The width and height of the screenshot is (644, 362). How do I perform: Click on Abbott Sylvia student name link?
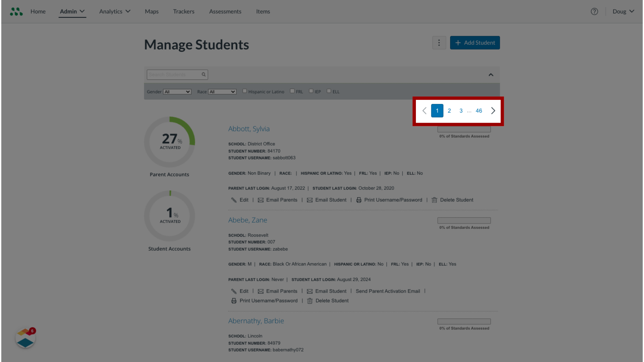click(249, 129)
